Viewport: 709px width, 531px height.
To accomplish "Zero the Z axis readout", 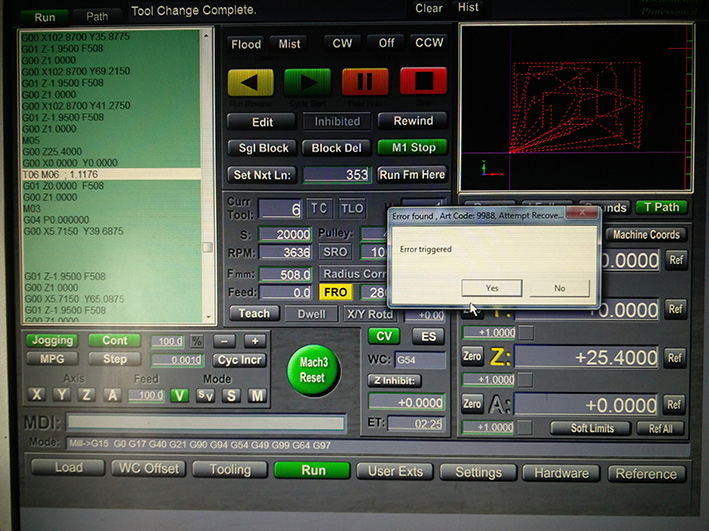I will click(472, 356).
